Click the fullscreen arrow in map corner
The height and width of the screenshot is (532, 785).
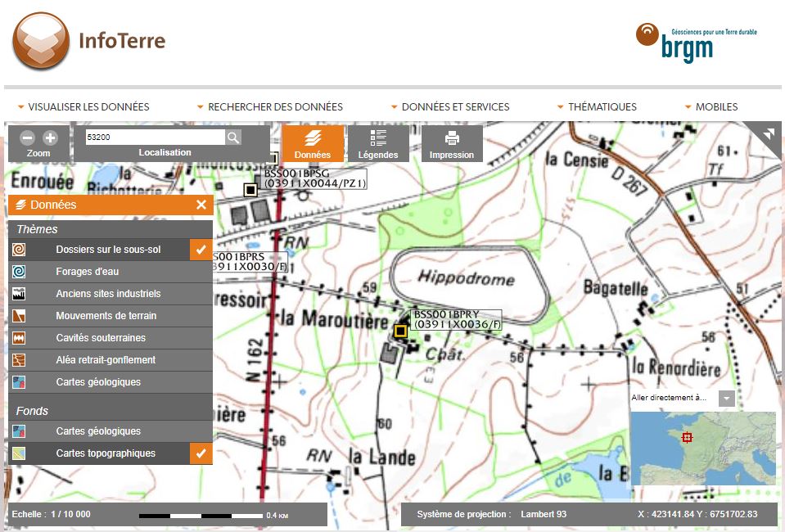pyautogui.click(x=769, y=133)
